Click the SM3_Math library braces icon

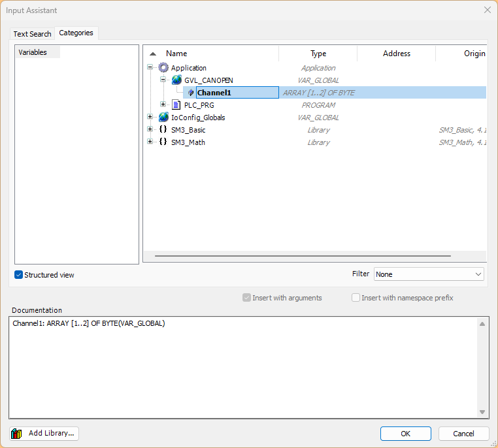[x=163, y=142]
